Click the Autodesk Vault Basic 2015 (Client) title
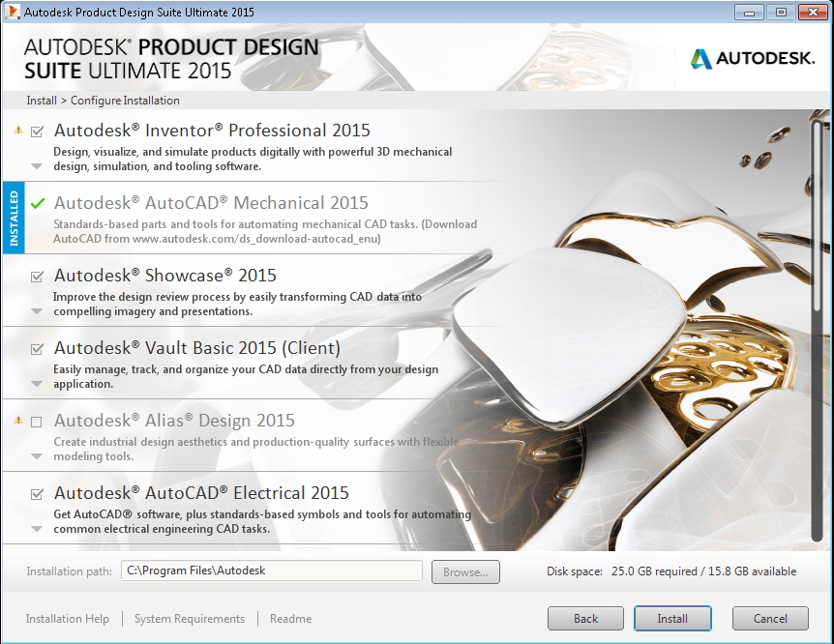 click(x=197, y=348)
